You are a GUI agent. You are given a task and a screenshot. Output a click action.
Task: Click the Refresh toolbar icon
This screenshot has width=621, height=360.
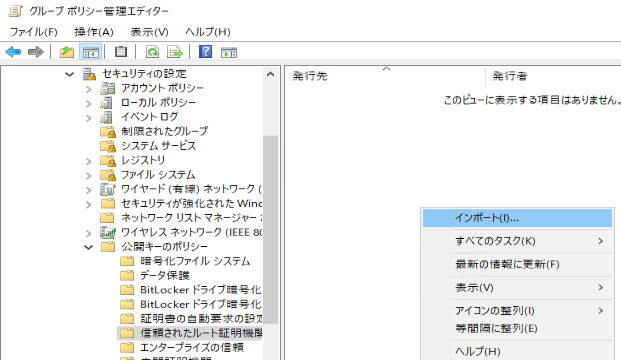(x=152, y=52)
